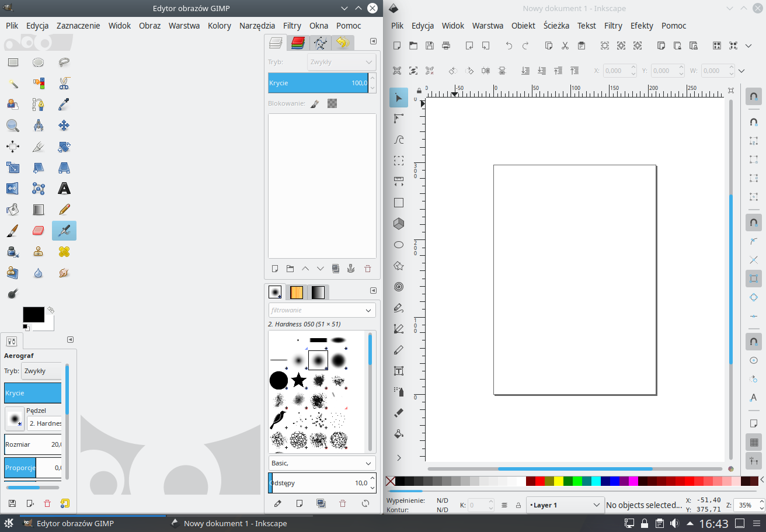
Task: Select Inkscape Star polygon tool
Action: click(399, 266)
